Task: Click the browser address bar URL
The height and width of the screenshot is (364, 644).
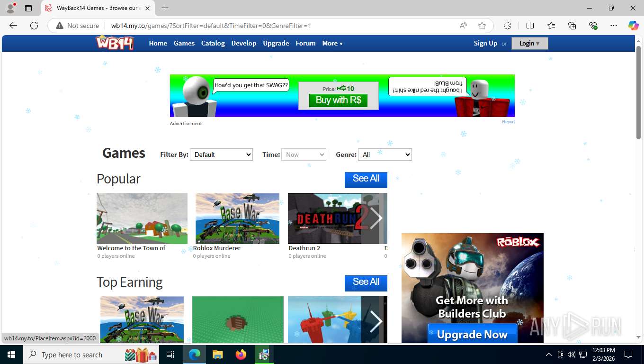Action: [x=211, y=26]
